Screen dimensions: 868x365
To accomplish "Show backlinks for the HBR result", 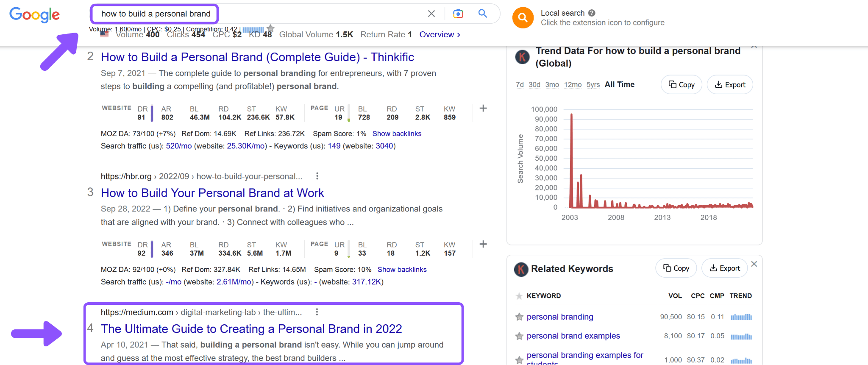I will 402,270.
